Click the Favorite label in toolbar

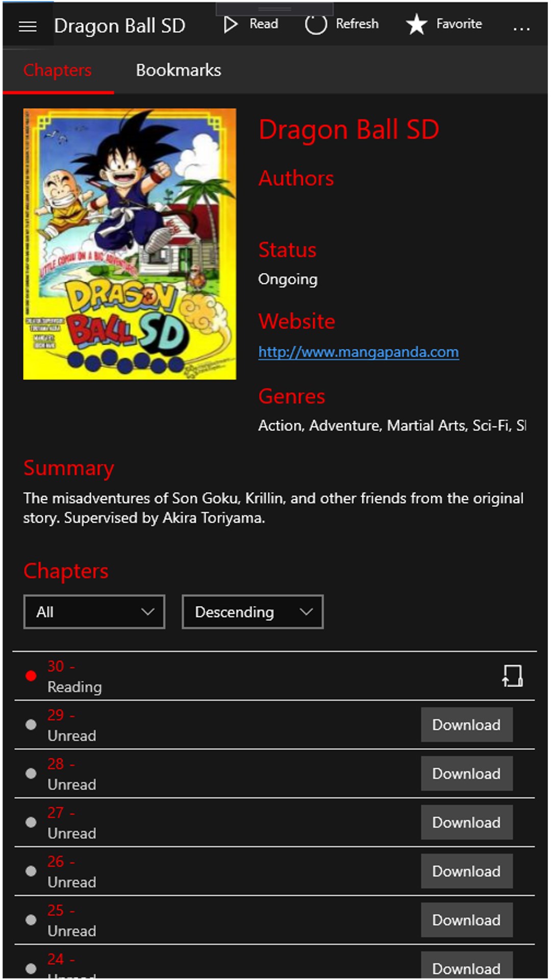click(459, 24)
